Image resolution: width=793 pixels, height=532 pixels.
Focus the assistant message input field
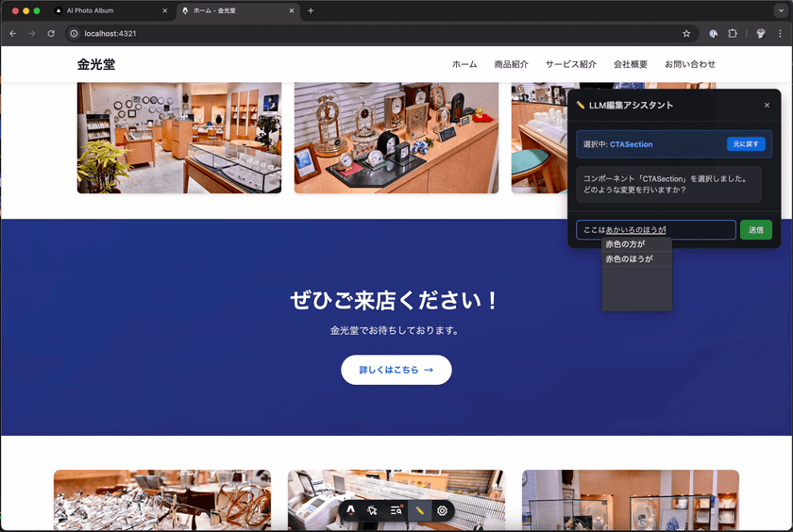coord(655,230)
